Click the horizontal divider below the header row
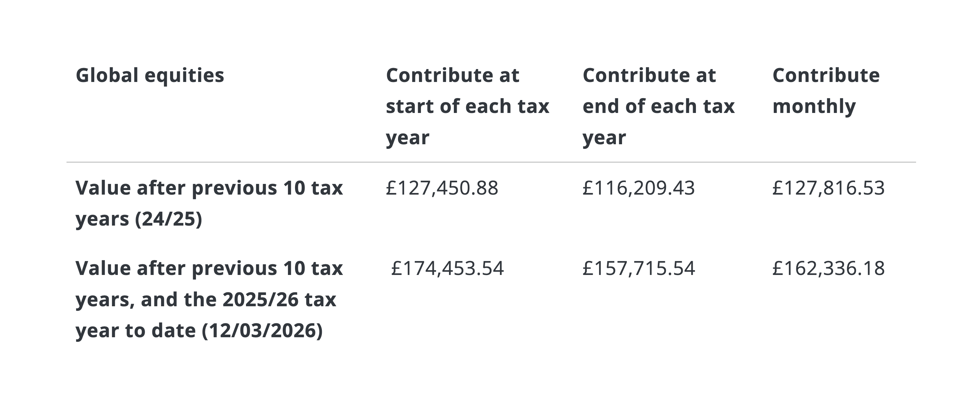This screenshot has height=395, width=980. (x=491, y=162)
